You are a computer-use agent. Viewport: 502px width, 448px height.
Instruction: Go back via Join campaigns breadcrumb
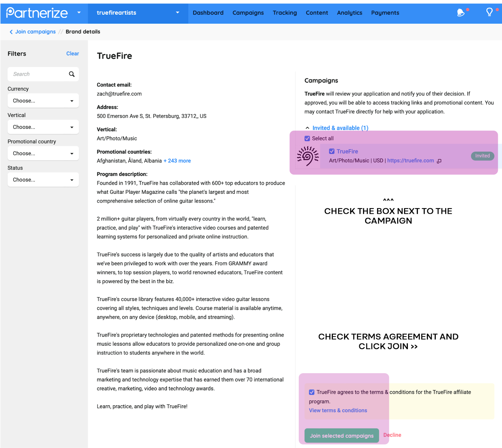(x=35, y=32)
